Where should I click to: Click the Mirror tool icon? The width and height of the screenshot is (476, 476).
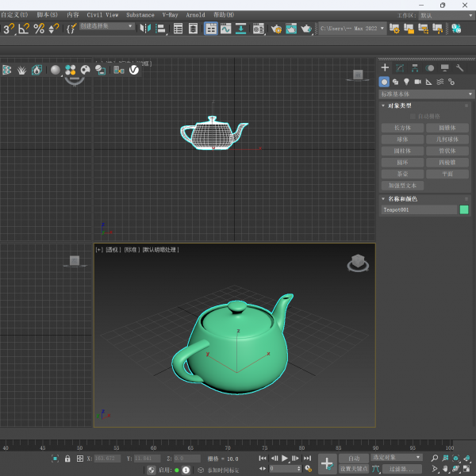pos(145,29)
